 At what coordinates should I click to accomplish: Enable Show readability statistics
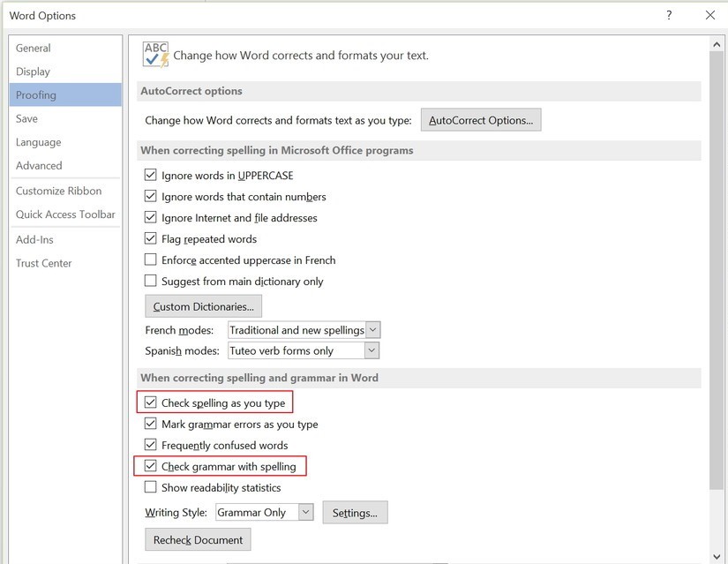tap(150, 487)
